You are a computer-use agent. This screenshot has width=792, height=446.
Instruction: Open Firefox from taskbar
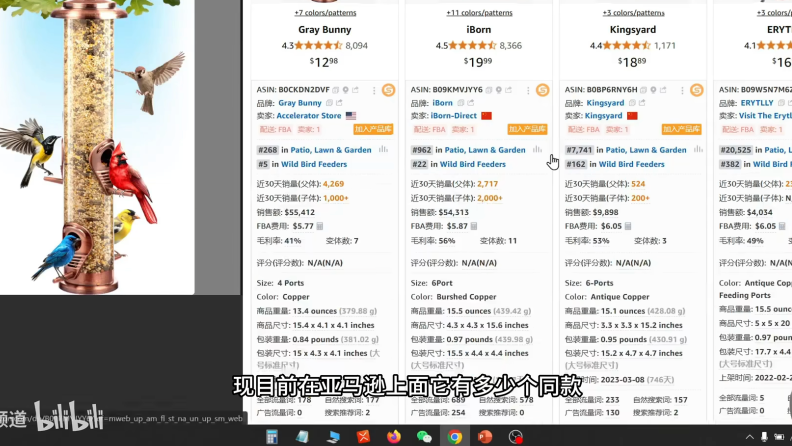click(x=393, y=436)
